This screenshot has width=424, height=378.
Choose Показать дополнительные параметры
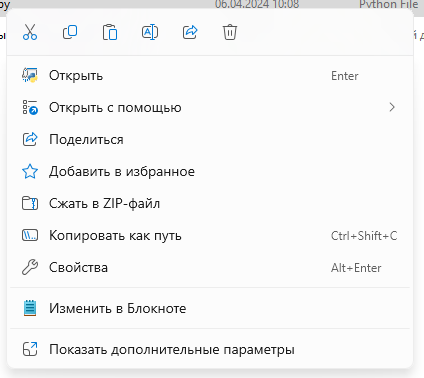click(210, 349)
